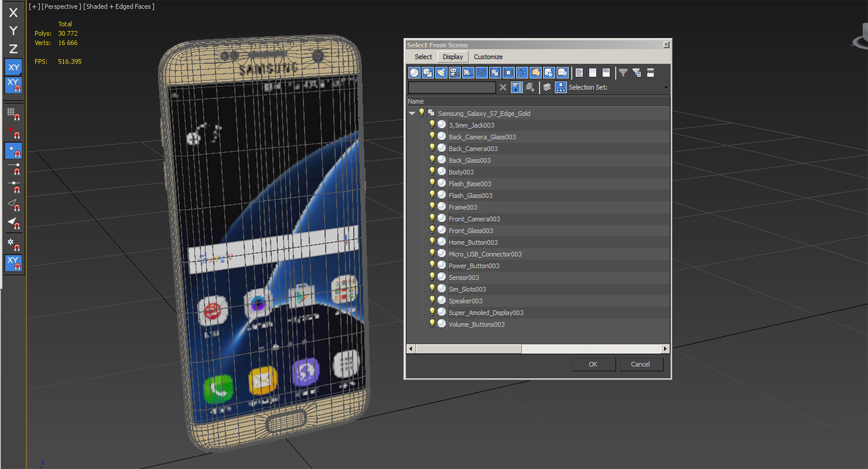Toggle Display Space Warps wave icon

click(x=482, y=73)
